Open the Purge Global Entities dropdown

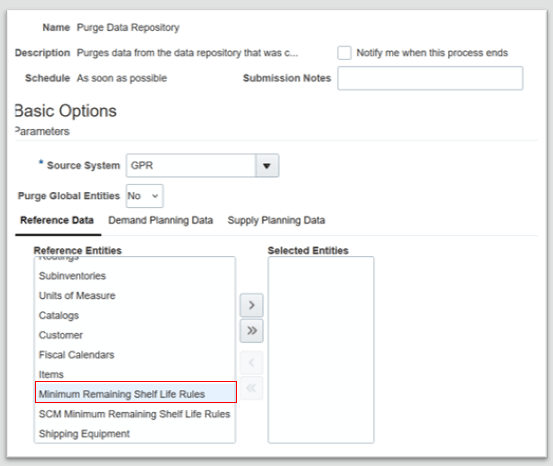coord(145,196)
